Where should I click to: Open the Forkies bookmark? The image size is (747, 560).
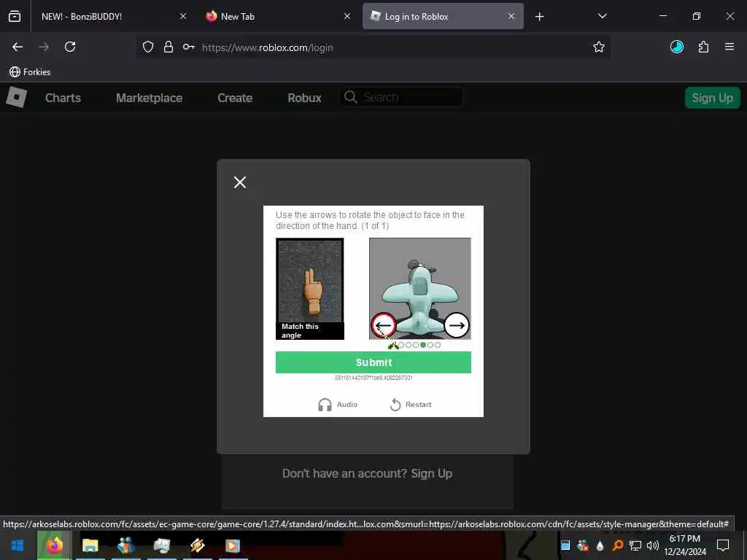pos(30,72)
